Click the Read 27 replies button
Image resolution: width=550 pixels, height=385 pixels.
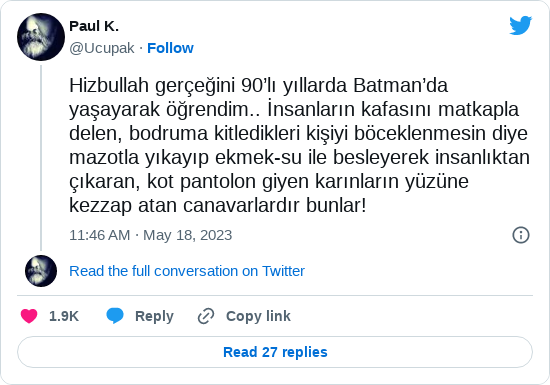pyautogui.click(x=275, y=352)
